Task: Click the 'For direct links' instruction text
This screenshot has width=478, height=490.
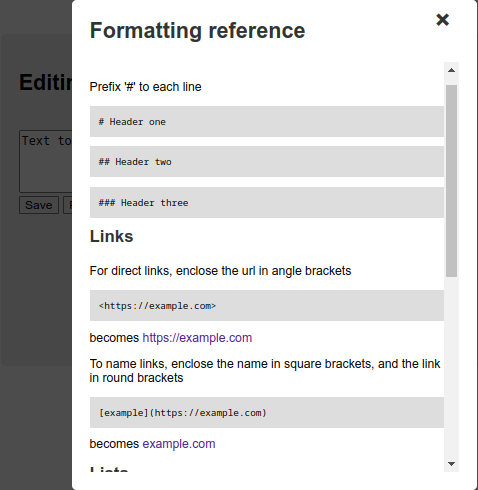Action: pos(220,271)
